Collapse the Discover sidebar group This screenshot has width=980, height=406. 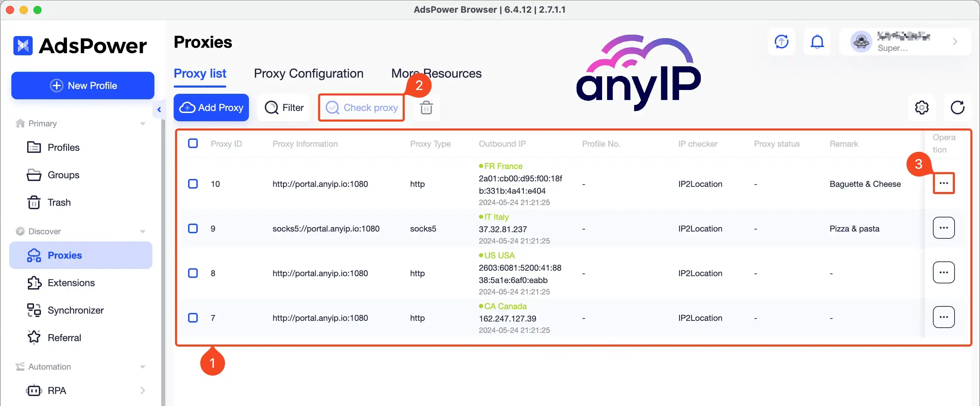pos(143,231)
